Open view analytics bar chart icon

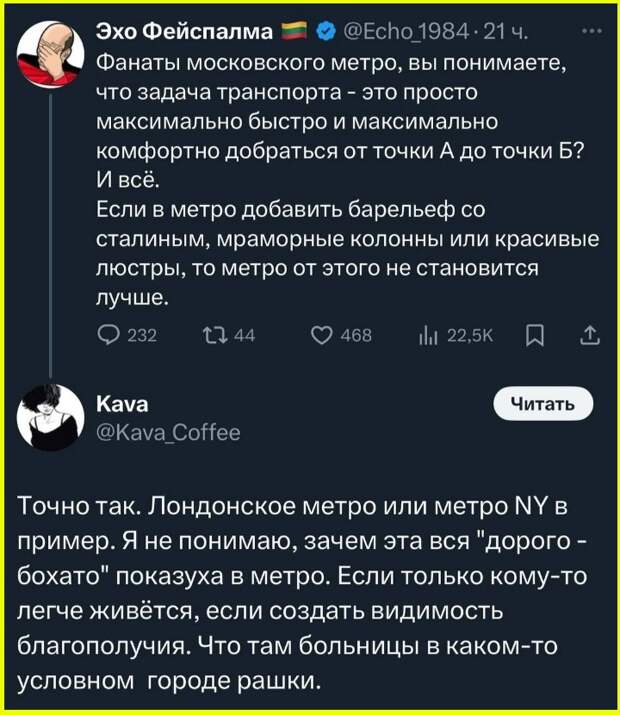[x=427, y=337]
